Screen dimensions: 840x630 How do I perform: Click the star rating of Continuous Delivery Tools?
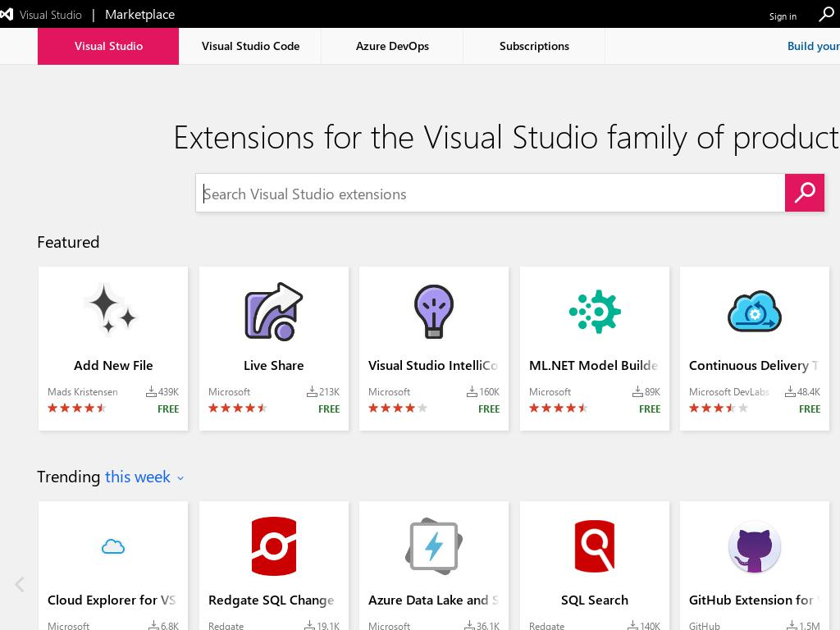coord(719,409)
